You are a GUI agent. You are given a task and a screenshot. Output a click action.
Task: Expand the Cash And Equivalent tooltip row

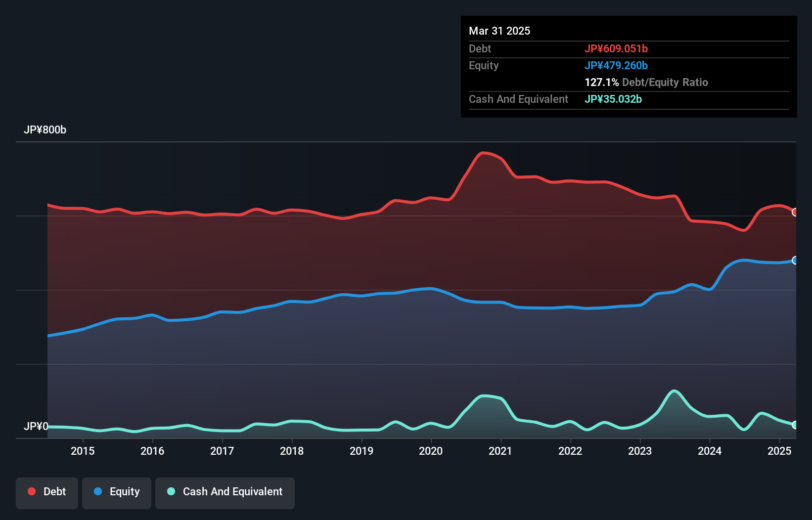point(518,99)
